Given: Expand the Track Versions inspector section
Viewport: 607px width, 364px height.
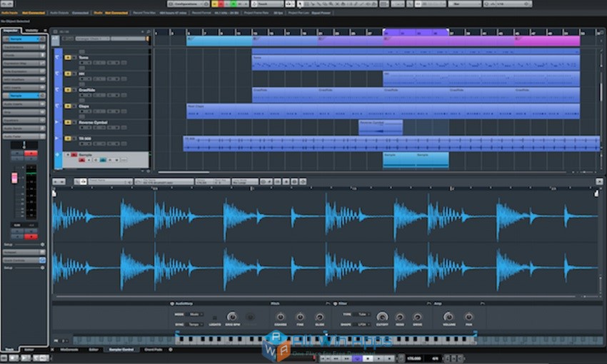Looking at the screenshot, I should tap(24, 47).
